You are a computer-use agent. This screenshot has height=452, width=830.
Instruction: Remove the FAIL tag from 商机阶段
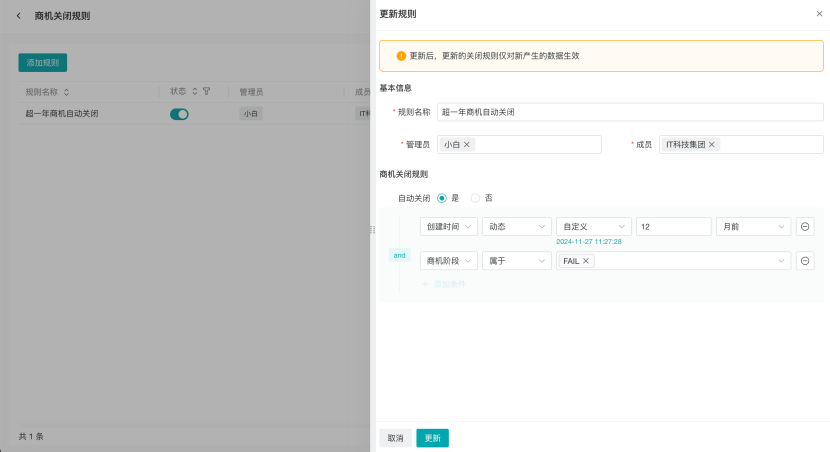click(585, 261)
